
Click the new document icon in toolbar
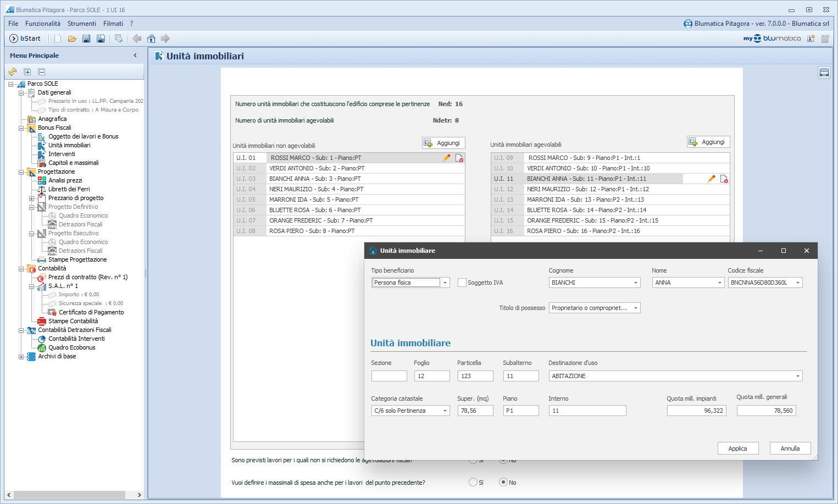pyautogui.click(x=58, y=38)
